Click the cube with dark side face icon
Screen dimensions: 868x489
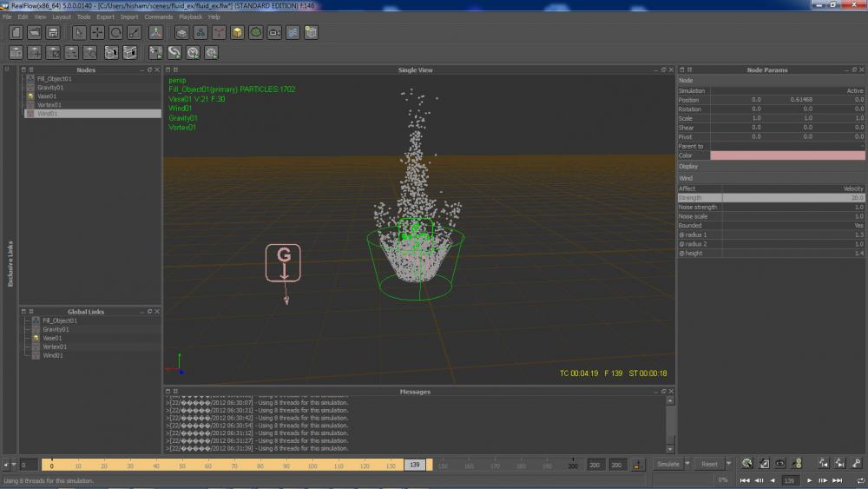pos(130,53)
